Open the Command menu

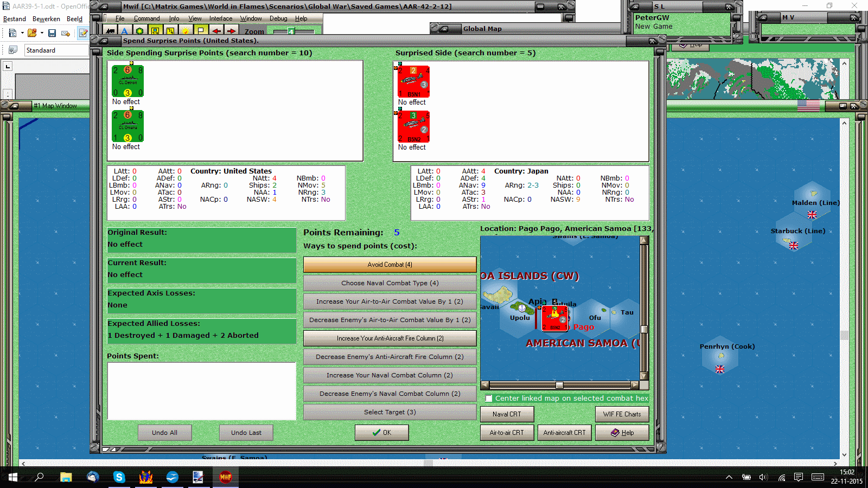point(146,18)
